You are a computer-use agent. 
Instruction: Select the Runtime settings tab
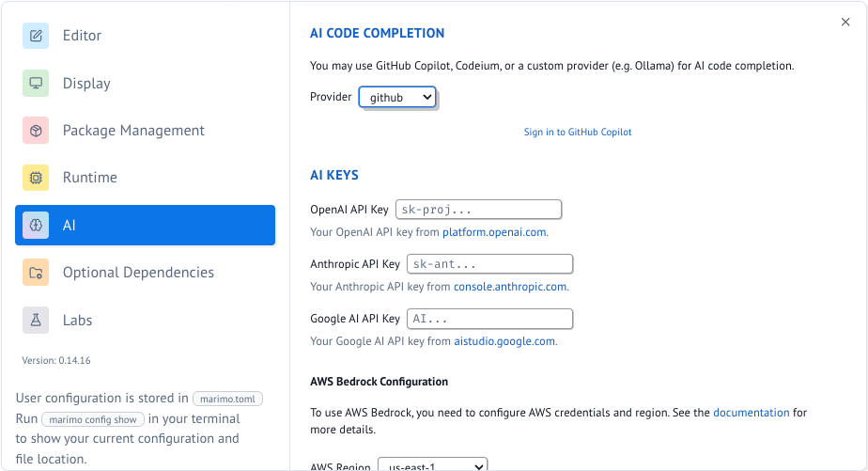tap(90, 178)
